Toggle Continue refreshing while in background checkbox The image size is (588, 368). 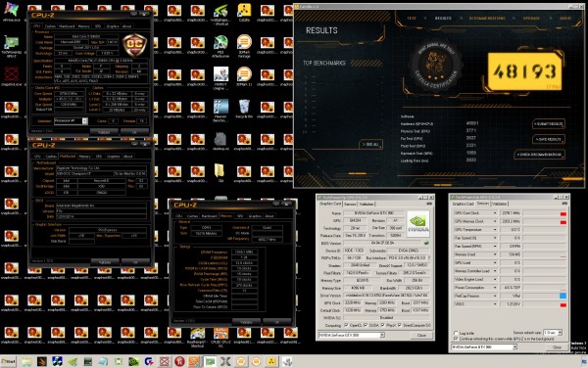(456, 339)
